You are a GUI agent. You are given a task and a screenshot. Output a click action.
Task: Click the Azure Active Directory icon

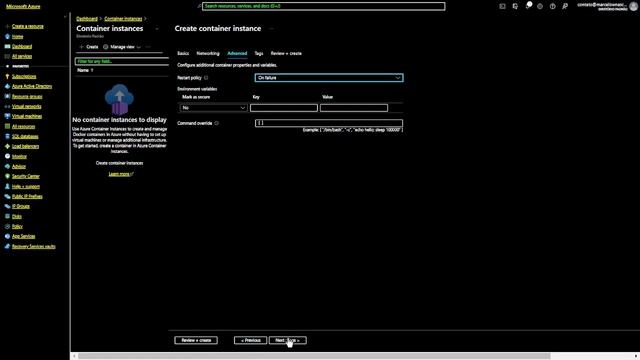tap(7, 86)
